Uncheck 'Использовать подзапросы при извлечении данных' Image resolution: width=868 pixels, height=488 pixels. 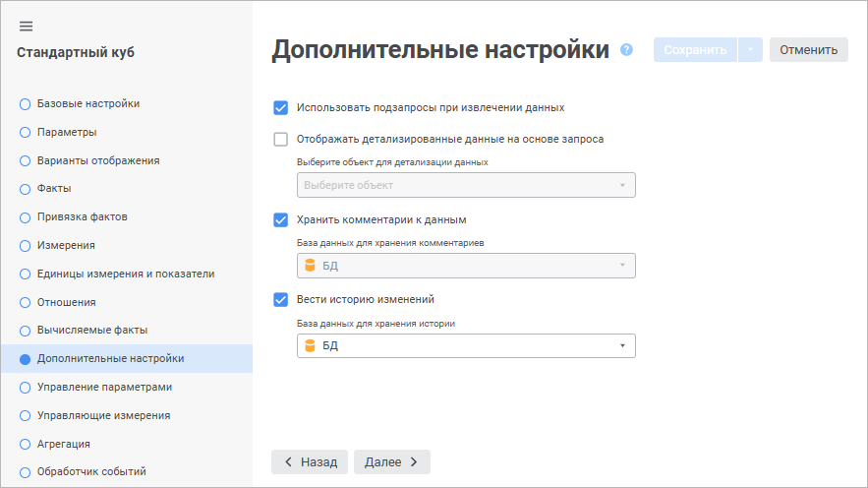[280, 108]
